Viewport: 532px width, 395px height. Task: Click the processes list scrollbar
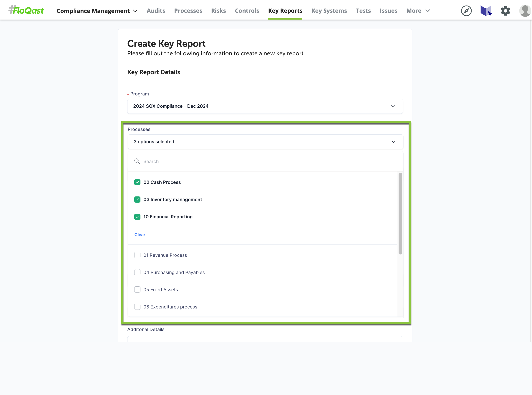tap(400, 213)
